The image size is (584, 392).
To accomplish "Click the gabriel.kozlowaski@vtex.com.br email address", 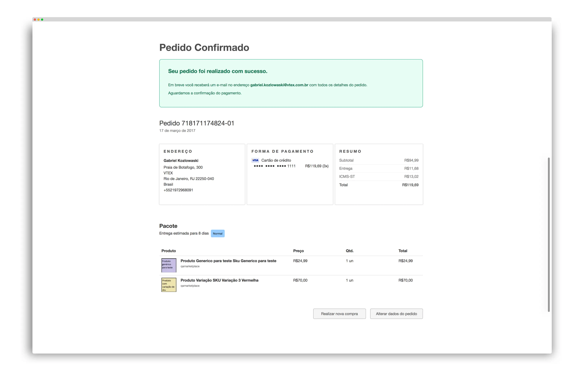I will coord(279,85).
